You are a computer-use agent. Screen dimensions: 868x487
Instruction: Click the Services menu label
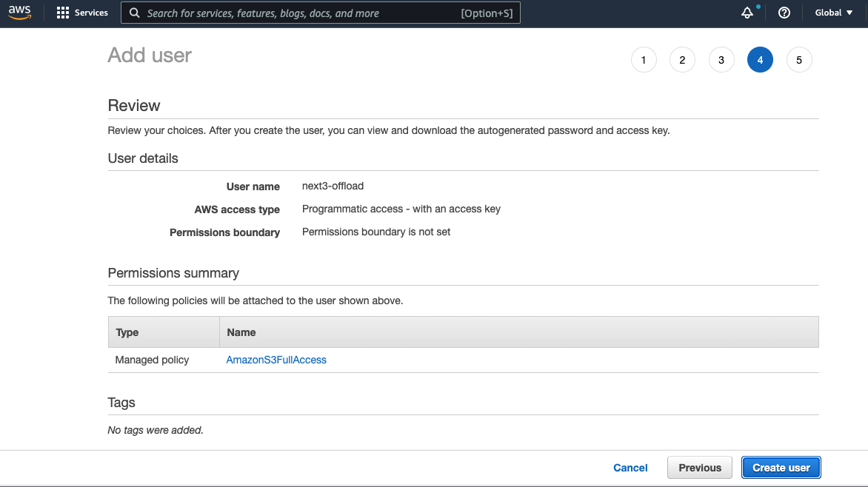[90, 13]
